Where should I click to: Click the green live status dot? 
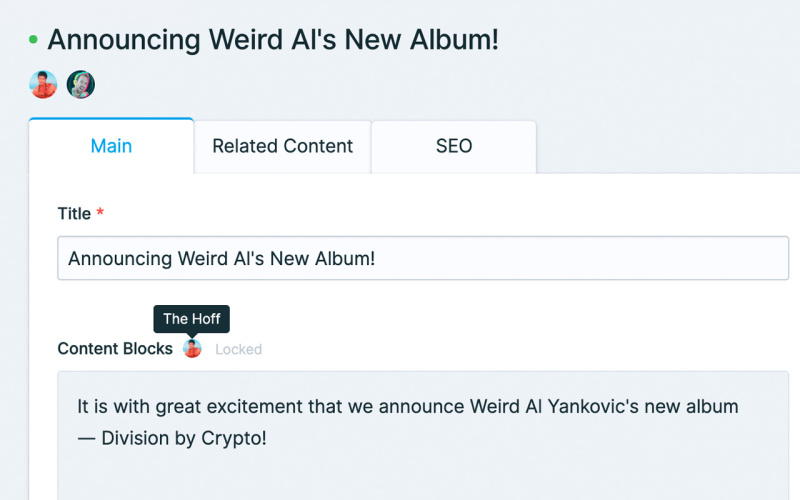(33, 40)
